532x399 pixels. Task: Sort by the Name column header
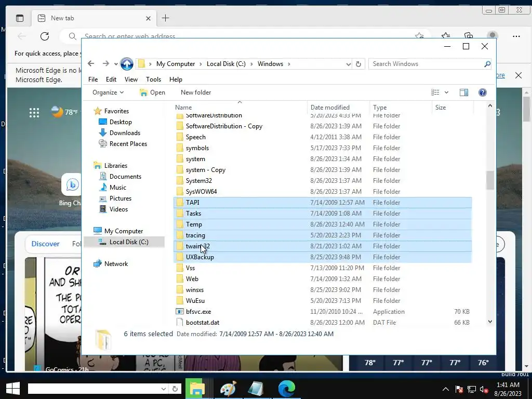240,107
